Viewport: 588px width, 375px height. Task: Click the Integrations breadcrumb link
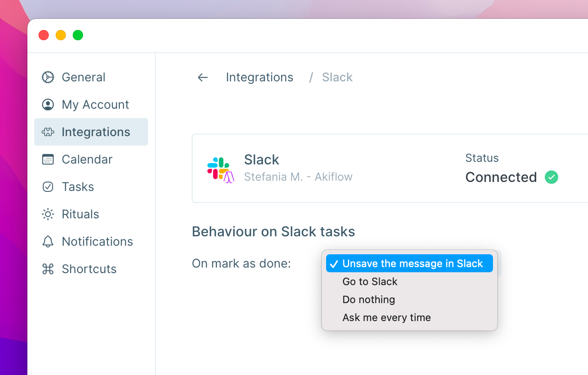click(259, 77)
